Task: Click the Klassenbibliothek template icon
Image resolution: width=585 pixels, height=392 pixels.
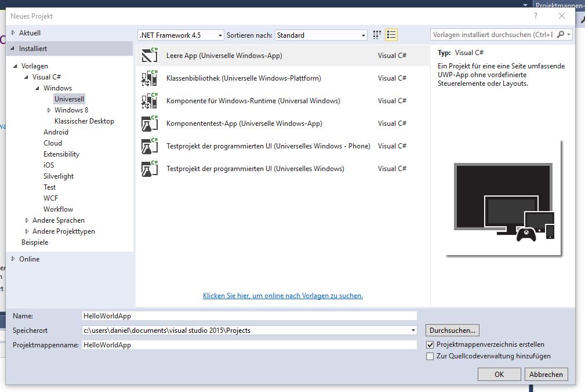Action: (150, 78)
